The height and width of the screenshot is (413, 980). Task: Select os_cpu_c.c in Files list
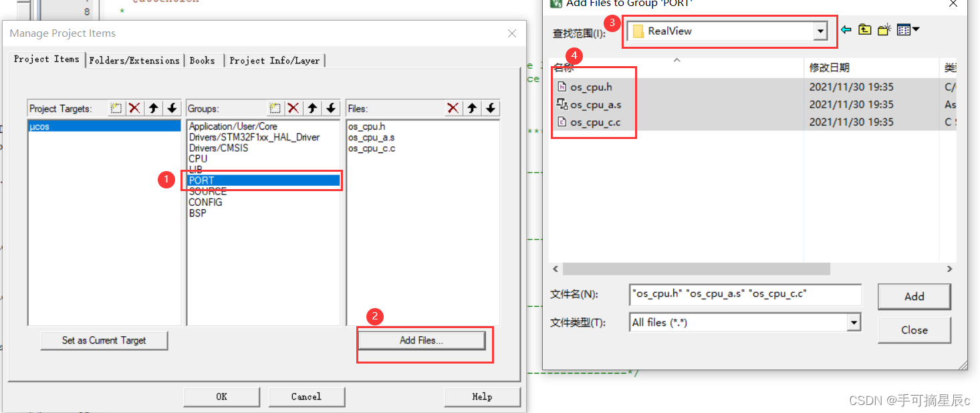click(x=371, y=148)
